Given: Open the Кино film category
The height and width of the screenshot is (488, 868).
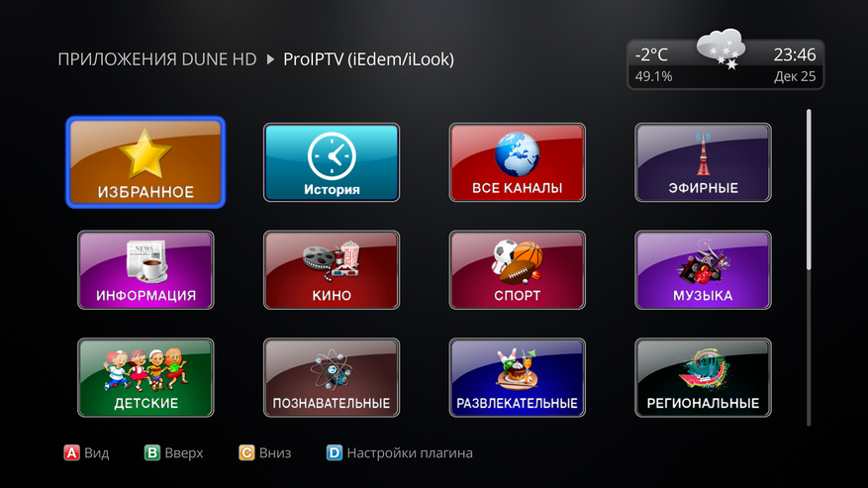Looking at the screenshot, I should click(331, 270).
